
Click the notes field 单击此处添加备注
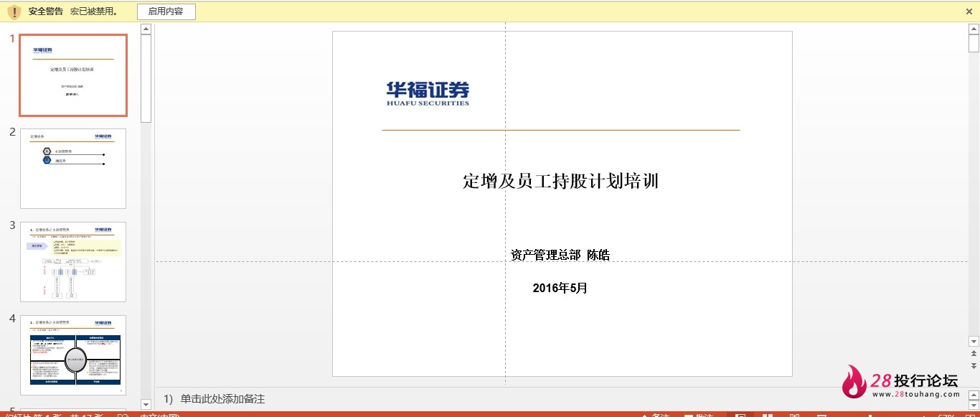[222, 399]
